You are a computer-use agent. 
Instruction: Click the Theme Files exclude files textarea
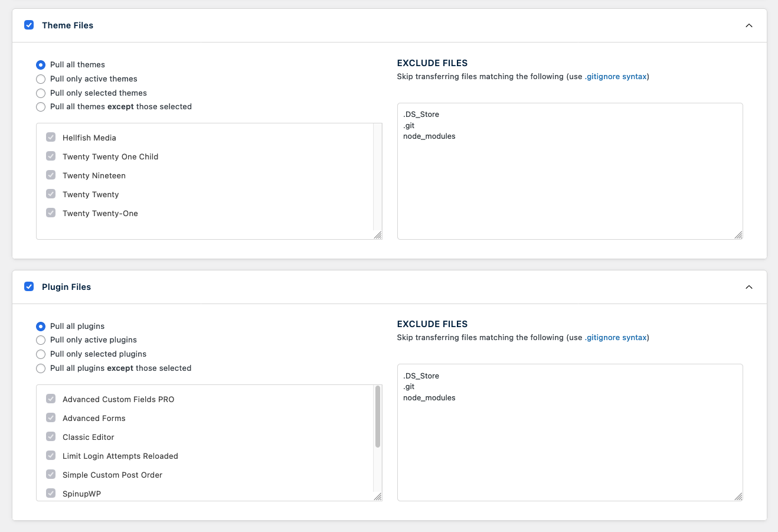pos(570,171)
